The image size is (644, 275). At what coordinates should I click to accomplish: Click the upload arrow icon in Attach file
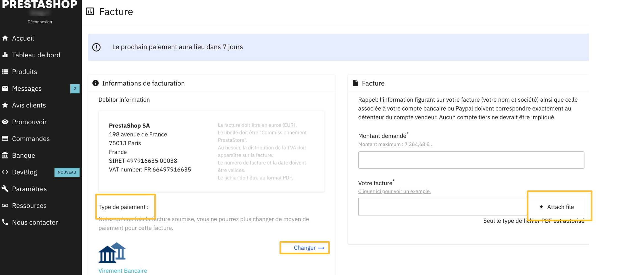pos(541,207)
